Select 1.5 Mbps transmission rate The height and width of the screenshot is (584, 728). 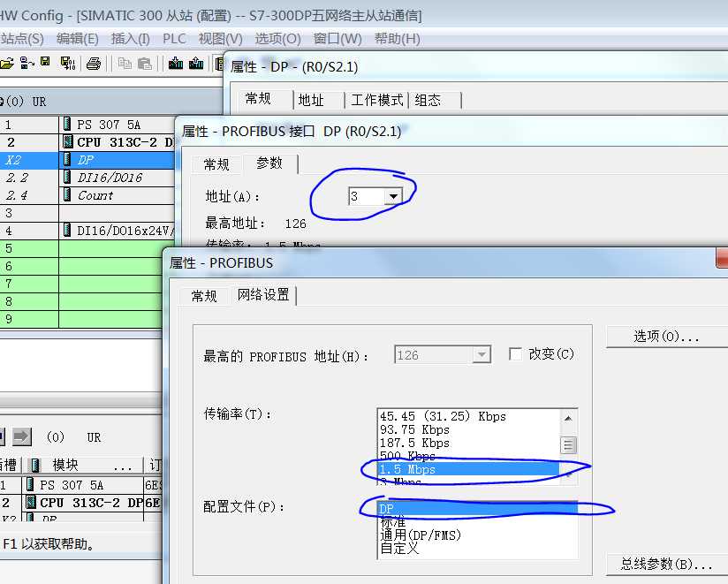point(469,469)
